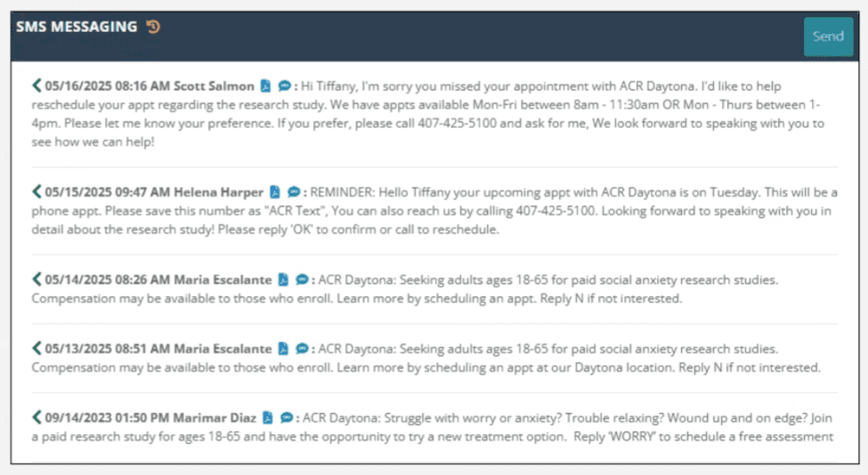The height and width of the screenshot is (475, 868).
Task: Expand the 05/16/2025 Scott Salmon message chevron
Action: point(37,85)
